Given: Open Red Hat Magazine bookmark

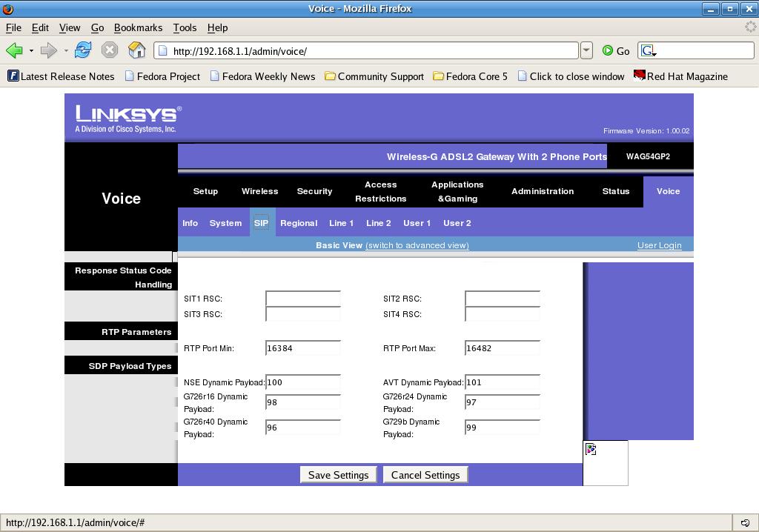Looking at the screenshot, I should [680, 76].
